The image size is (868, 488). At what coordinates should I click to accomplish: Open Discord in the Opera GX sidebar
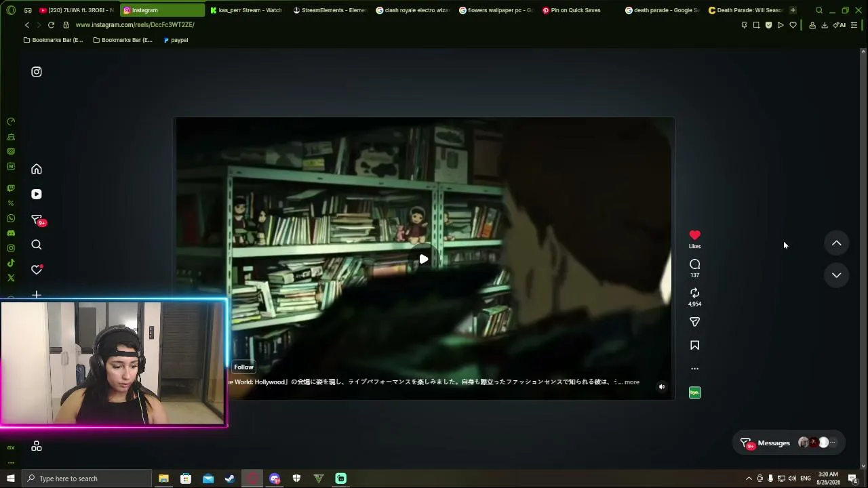tap(11, 233)
